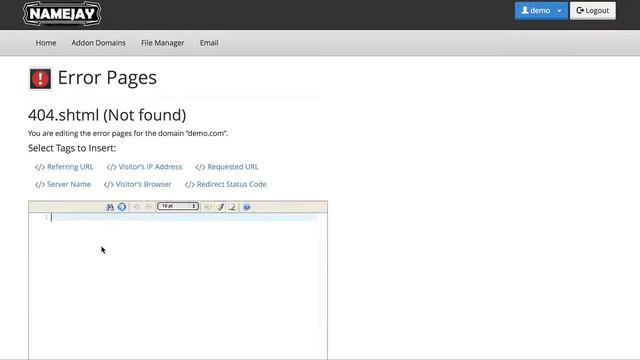Click the red Error Pages icon

click(x=40, y=78)
